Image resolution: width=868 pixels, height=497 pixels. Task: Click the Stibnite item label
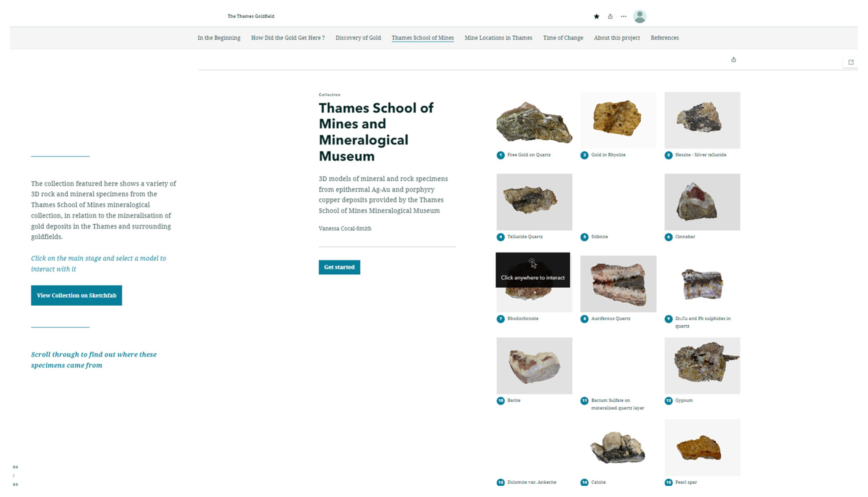pyautogui.click(x=599, y=237)
